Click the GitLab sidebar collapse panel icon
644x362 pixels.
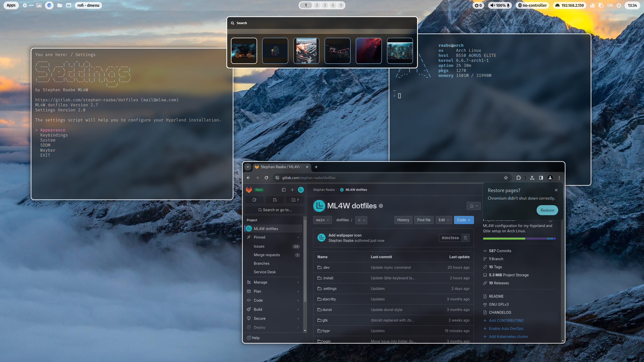click(x=284, y=190)
